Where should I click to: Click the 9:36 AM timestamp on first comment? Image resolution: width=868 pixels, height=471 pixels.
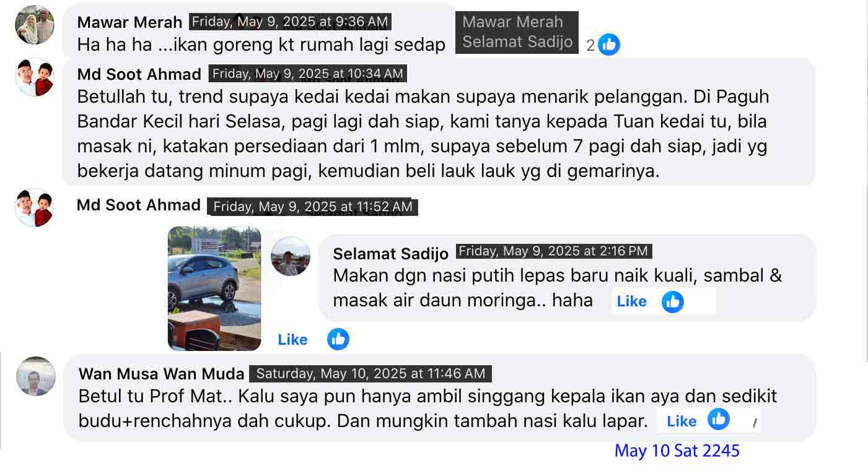tap(290, 22)
